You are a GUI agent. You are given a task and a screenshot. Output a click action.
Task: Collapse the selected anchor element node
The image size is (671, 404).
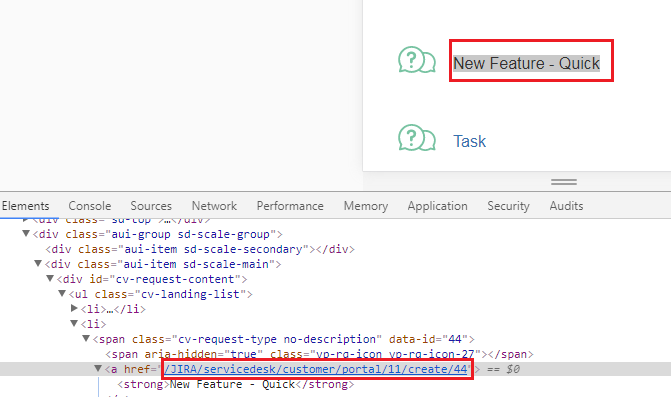pyautogui.click(x=98, y=368)
